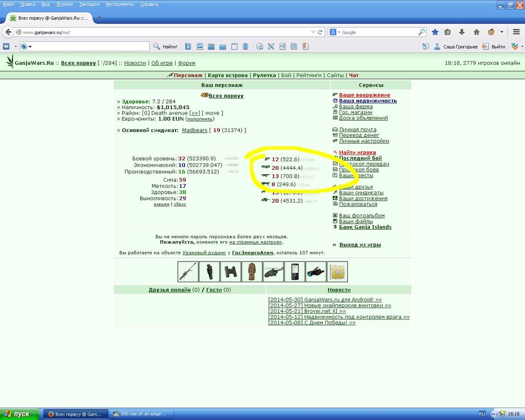Open the downloads arrow icon
The height and width of the screenshot is (420, 525).
(462, 32)
